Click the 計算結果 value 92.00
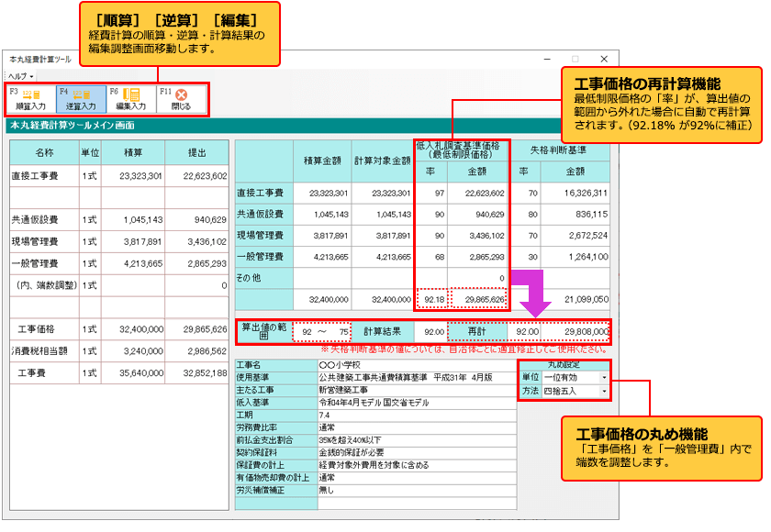This screenshot has width=771, height=532. pos(432,332)
